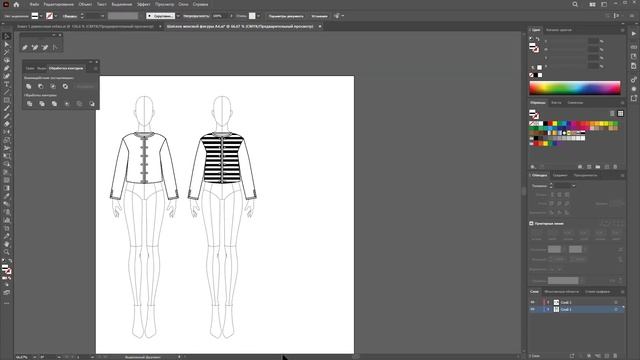Switch to the Кисти tab
The image size is (640, 360).
click(556, 102)
